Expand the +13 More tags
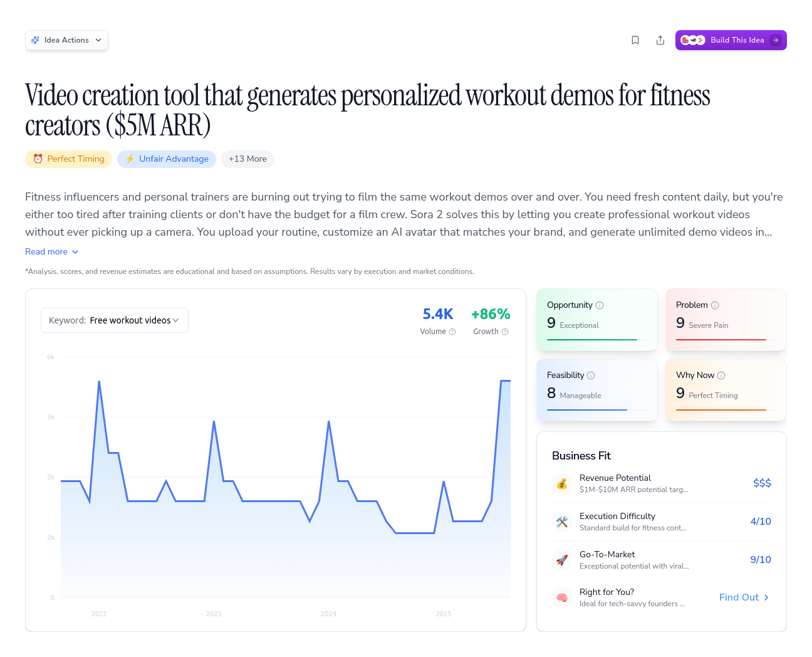The image size is (812, 657). [247, 159]
